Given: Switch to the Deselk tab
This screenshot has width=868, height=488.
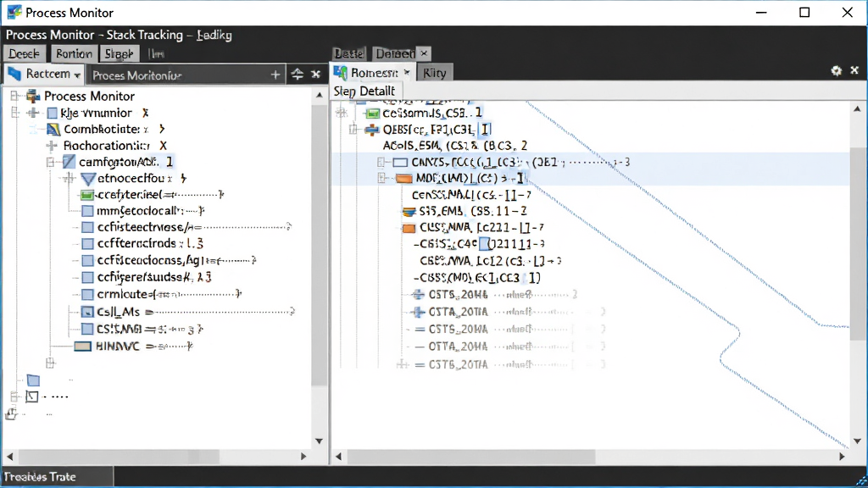Looking at the screenshot, I should coord(24,53).
